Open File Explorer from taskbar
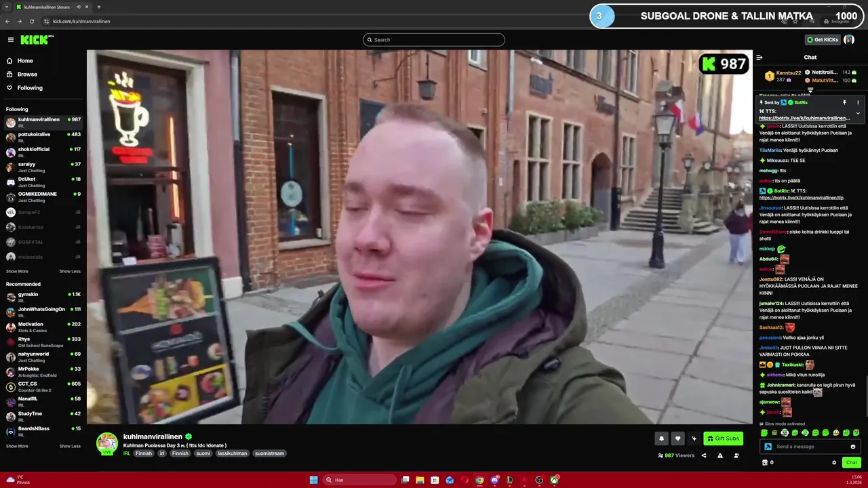This screenshot has height=488, width=868. [x=420, y=480]
